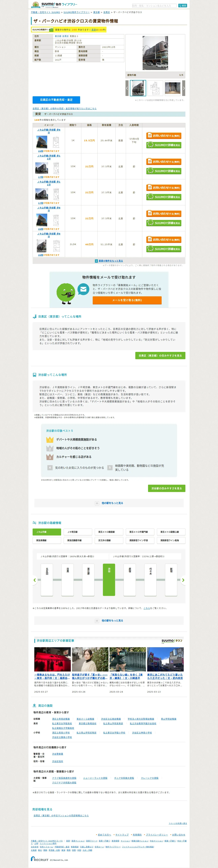Screen dimensions: 218x868
Task: Open the 不動産・住宅サイト SUUMO breadcrumb link
Action: click(46, 12)
